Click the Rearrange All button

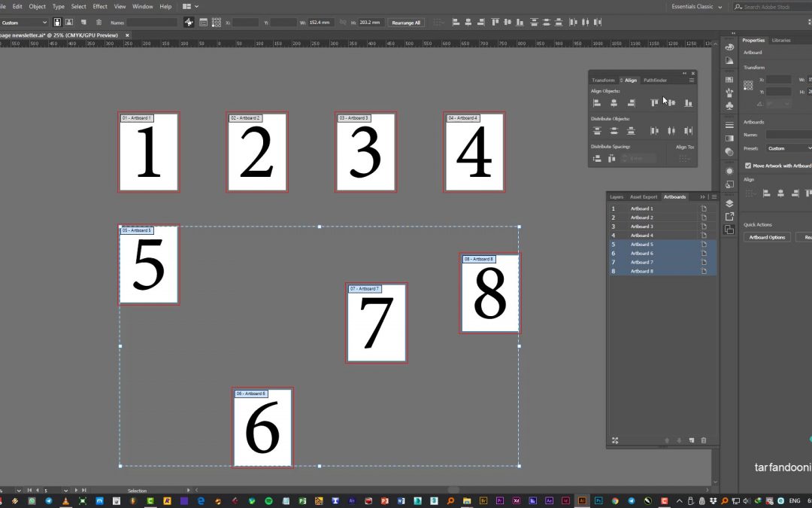406,23
